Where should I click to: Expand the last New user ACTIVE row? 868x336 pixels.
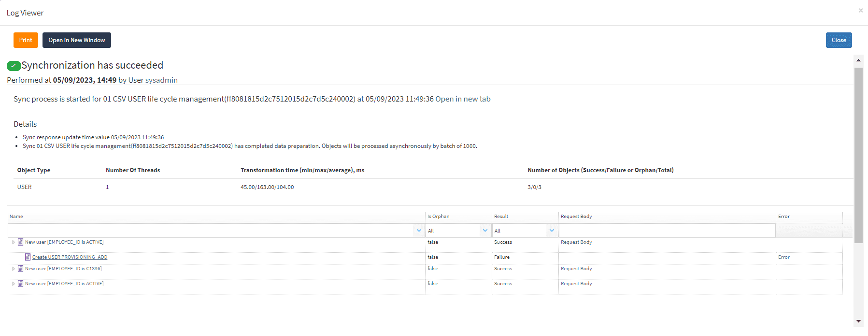[x=13, y=284]
